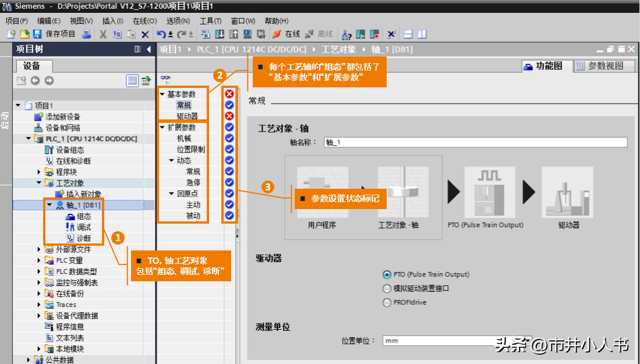640x364 pixels.
Task: Expand the 程序块 program blocks node
Action: coord(40,172)
